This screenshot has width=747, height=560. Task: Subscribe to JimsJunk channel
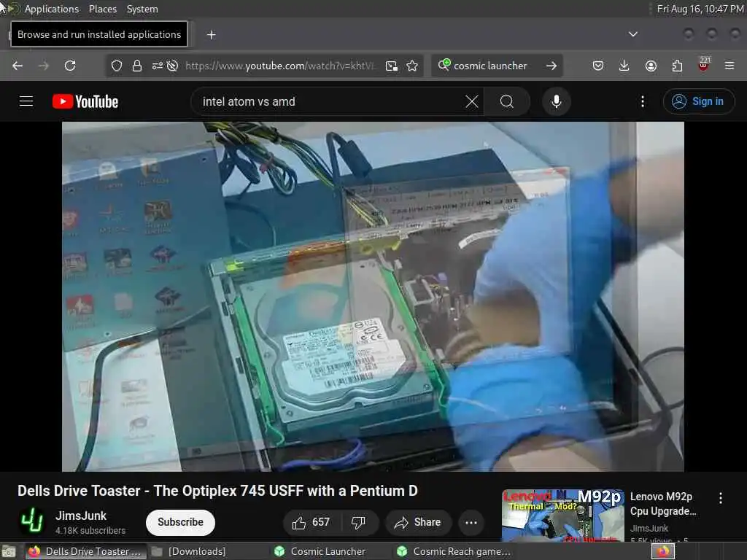[180, 522]
